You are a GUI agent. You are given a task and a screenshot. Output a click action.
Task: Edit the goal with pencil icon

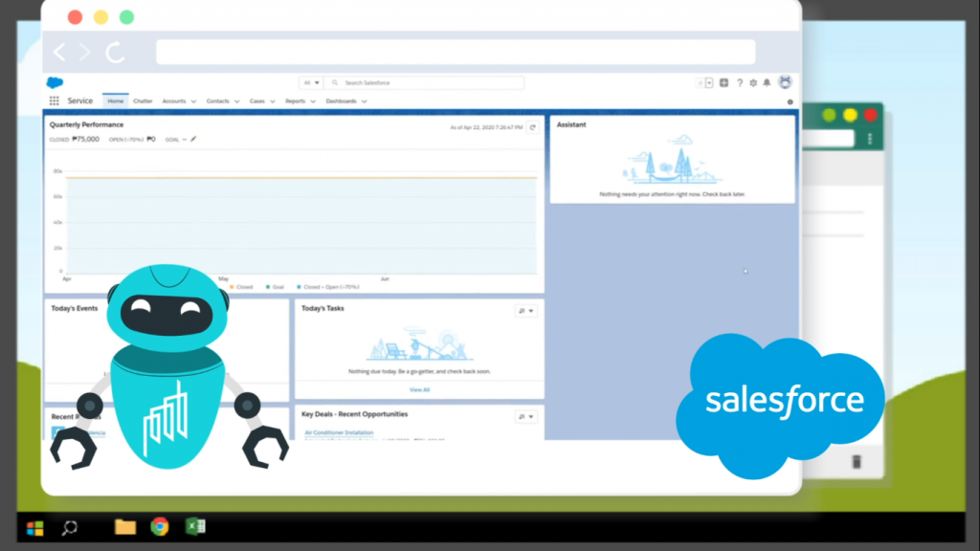click(x=193, y=140)
